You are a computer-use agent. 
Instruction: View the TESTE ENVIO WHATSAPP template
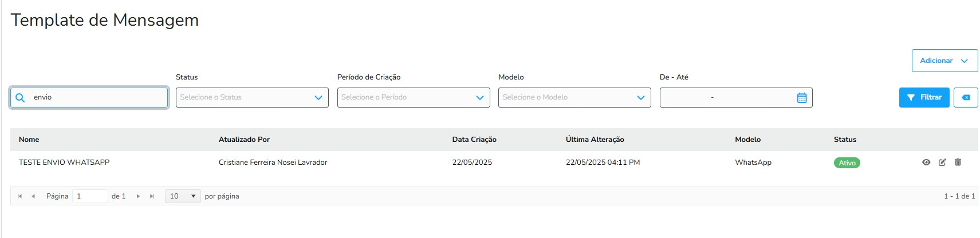(x=926, y=162)
